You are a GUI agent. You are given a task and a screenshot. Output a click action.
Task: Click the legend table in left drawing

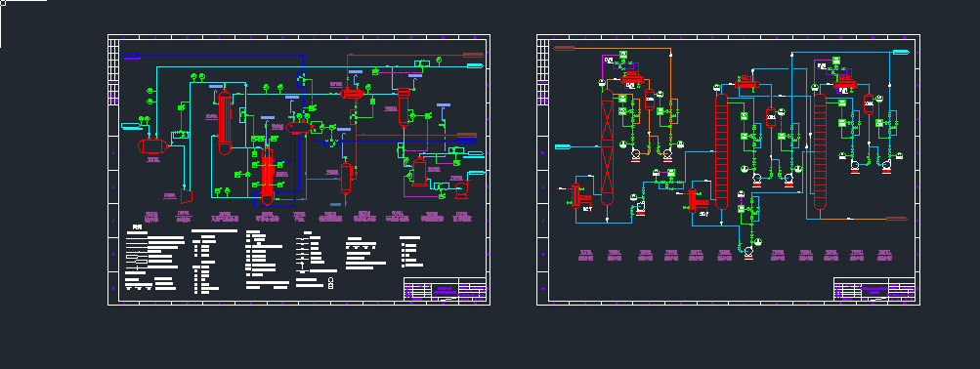pos(274,260)
